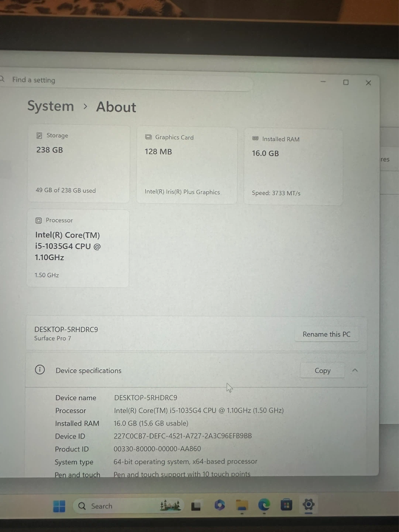The image size is (399, 532).
Task: Click the Installed RAM icon
Action: 255,139
